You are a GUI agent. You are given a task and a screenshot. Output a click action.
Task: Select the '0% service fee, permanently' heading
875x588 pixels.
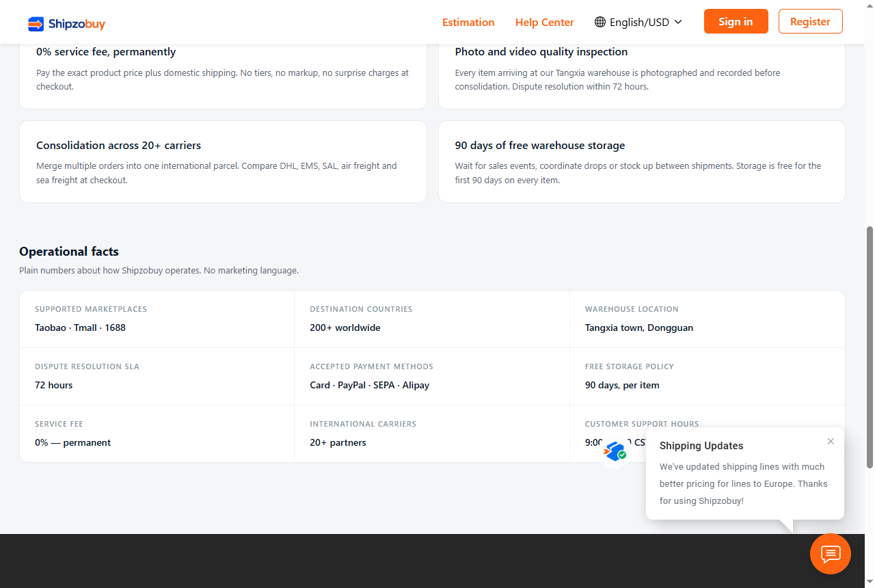[106, 52]
